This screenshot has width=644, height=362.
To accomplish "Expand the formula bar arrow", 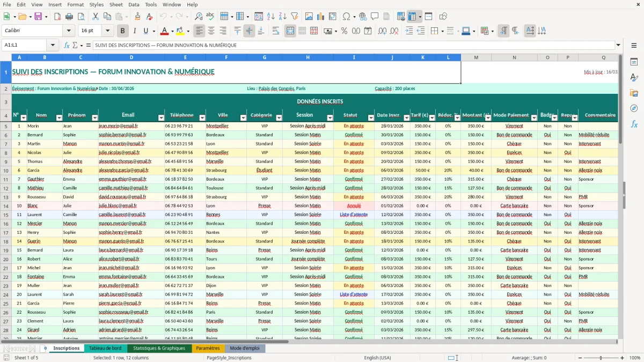I will (x=619, y=46).
